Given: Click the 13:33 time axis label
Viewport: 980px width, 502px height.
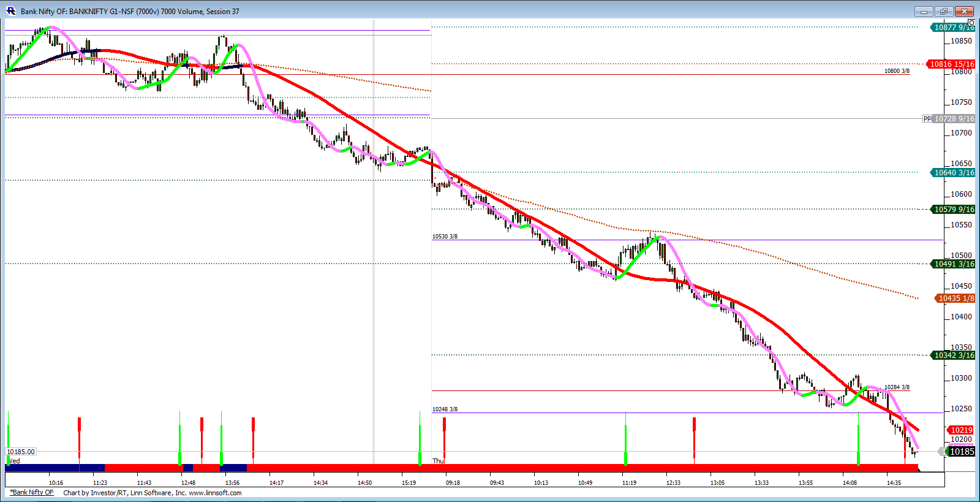Looking at the screenshot, I should [761, 482].
